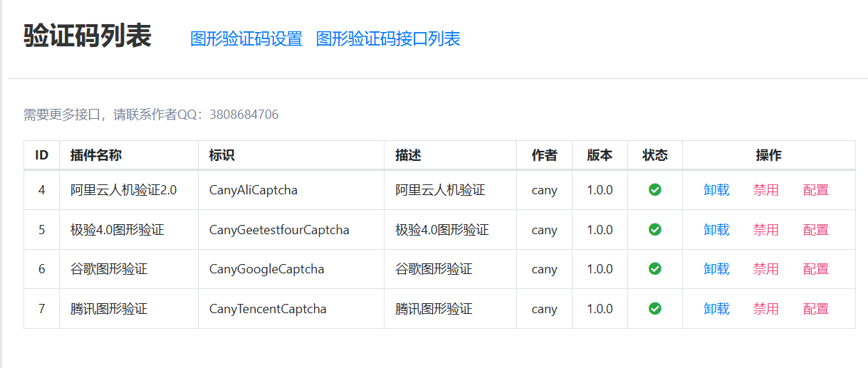Click the status checkmark in the 腾讯图形验证 row
The width and height of the screenshot is (868, 368).
pyautogui.click(x=655, y=309)
